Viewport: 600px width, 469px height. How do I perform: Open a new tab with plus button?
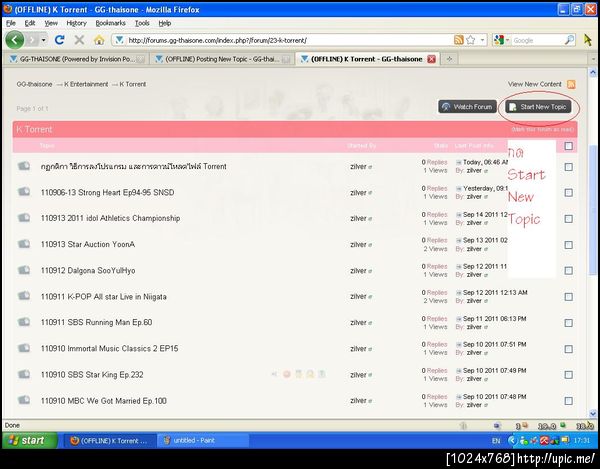pos(450,59)
